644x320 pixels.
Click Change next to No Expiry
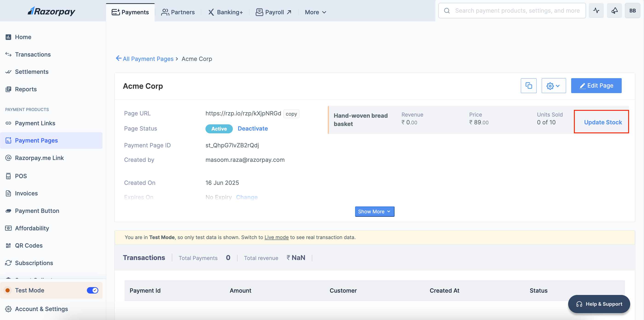(247, 197)
